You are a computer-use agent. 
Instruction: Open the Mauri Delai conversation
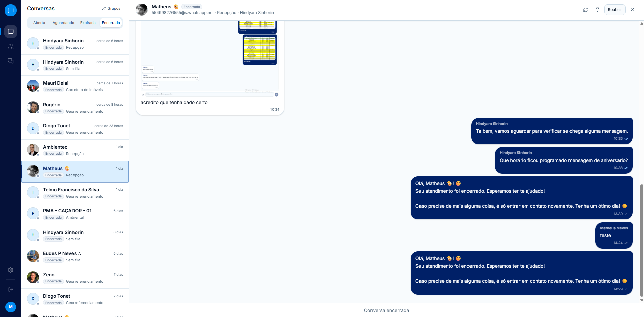pos(75,86)
